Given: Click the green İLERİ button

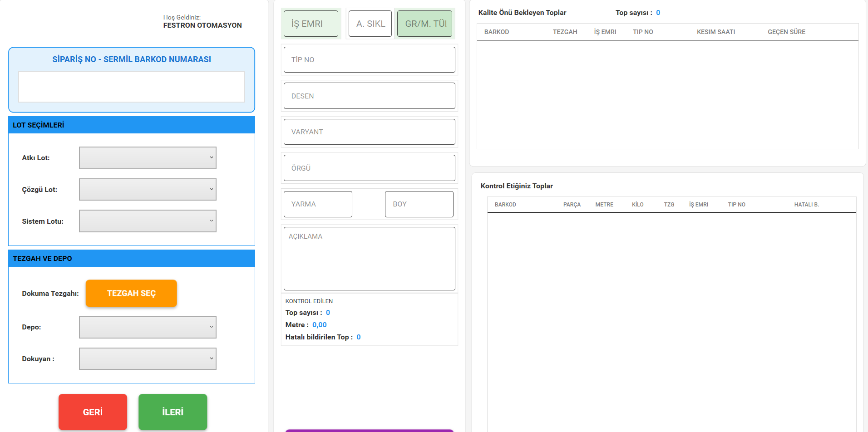Looking at the screenshot, I should [173, 412].
